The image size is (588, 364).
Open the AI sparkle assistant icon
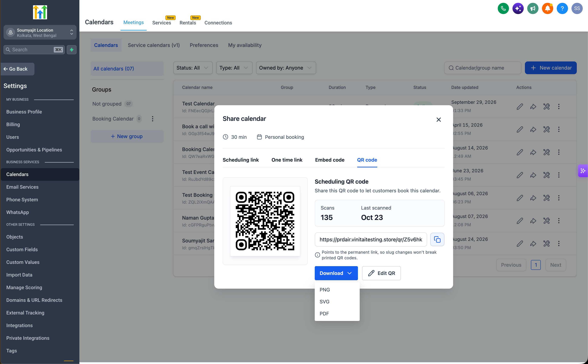pyautogui.click(x=518, y=9)
